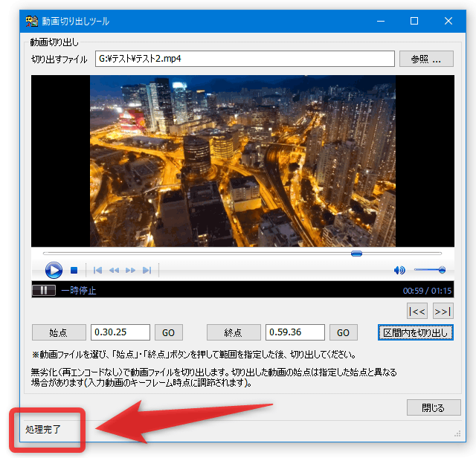
Task: Step forward with >>| button
Action: 443,311
